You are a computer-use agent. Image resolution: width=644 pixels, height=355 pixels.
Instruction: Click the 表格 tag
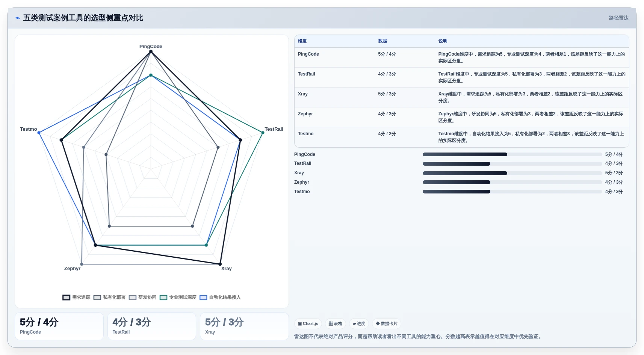click(336, 323)
